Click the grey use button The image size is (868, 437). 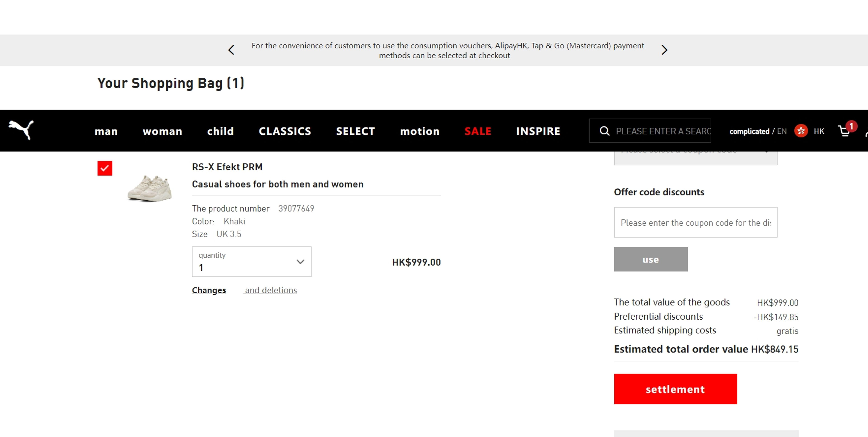651,259
